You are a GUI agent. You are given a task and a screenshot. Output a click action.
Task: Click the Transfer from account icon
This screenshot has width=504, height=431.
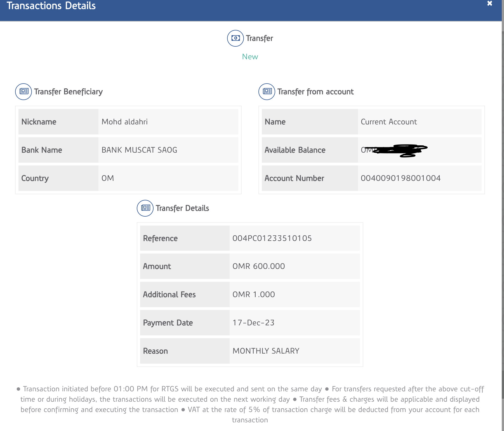point(267,92)
